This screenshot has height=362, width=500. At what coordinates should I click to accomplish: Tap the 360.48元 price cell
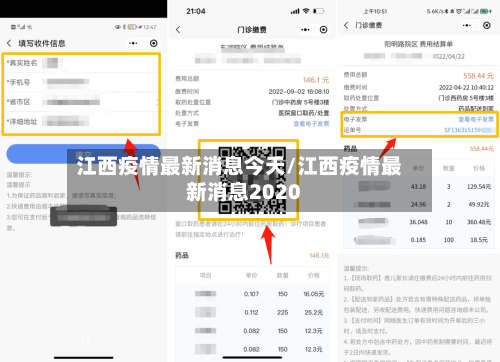tap(479, 222)
